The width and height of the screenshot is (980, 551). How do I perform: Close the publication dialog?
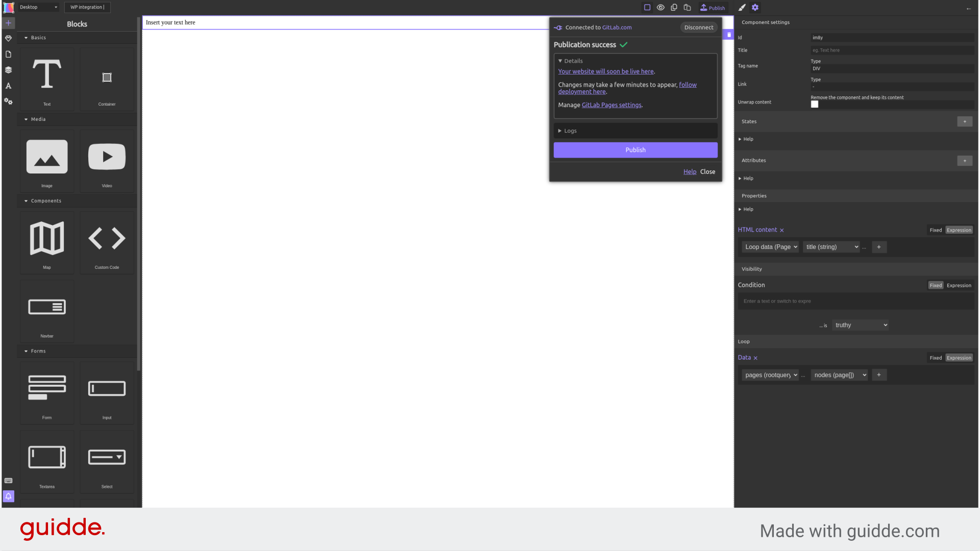click(x=707, y=172)
